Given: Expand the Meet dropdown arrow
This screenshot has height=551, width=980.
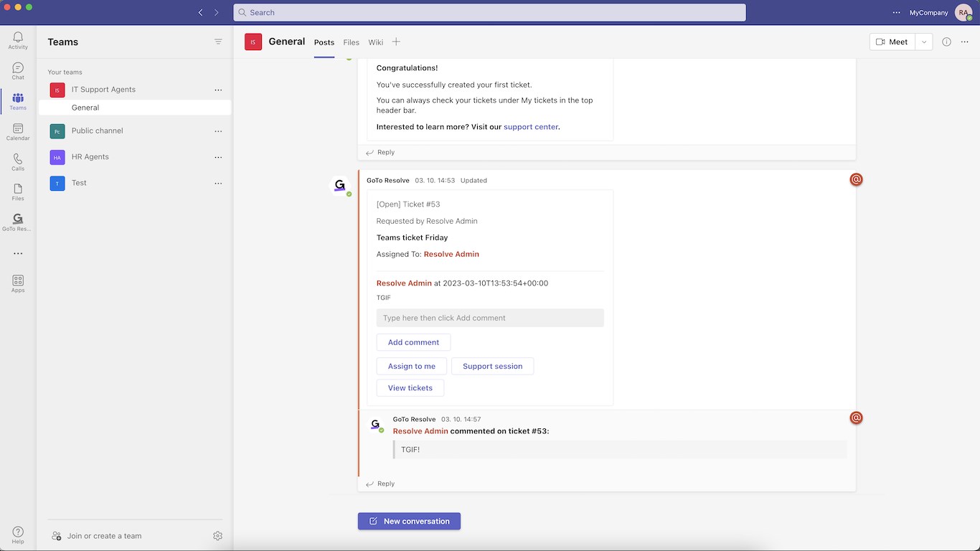Looking at the screenshot, I should [924, 42].
